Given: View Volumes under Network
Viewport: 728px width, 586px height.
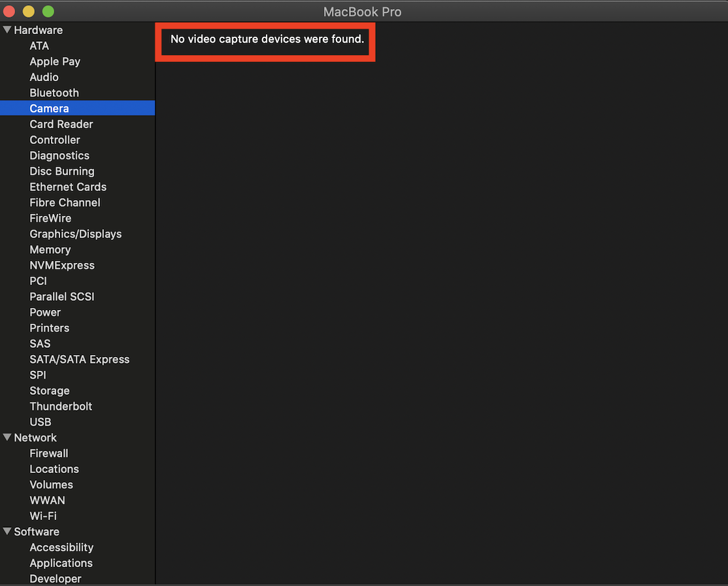Looking at the screenshot, I should click(51, 485).
